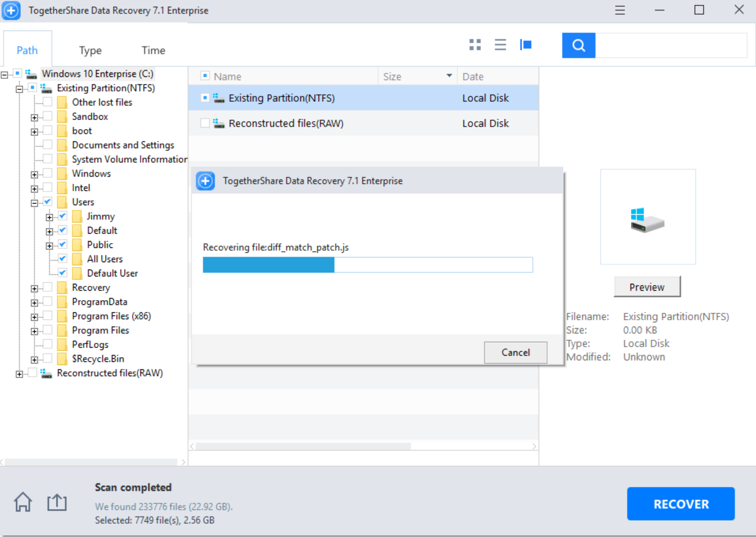This screenshot has height=537, width=756.
Task: Click the TogetherShare app logo in title bar
Action: (x=11, y=11)
